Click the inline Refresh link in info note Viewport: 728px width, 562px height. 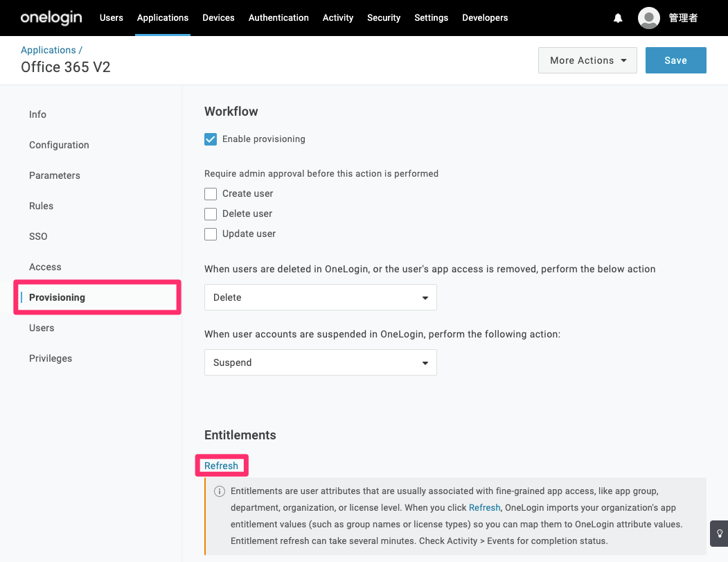484,508
